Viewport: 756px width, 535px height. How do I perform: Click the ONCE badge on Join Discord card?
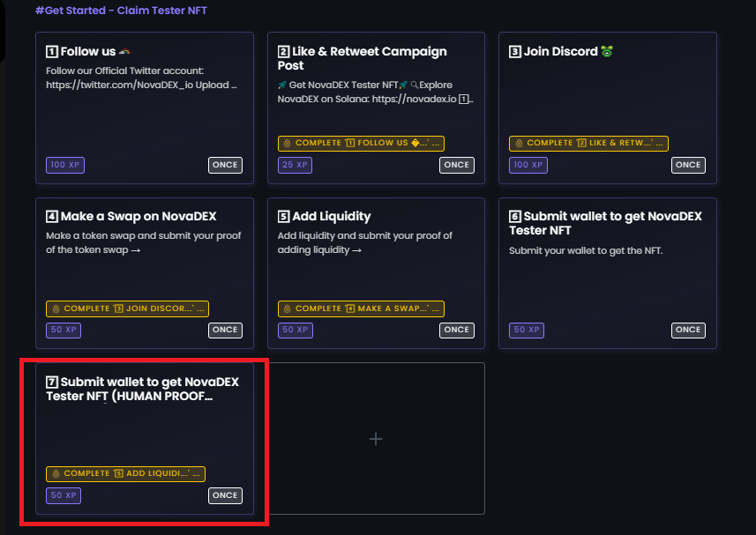coord(688,165)
